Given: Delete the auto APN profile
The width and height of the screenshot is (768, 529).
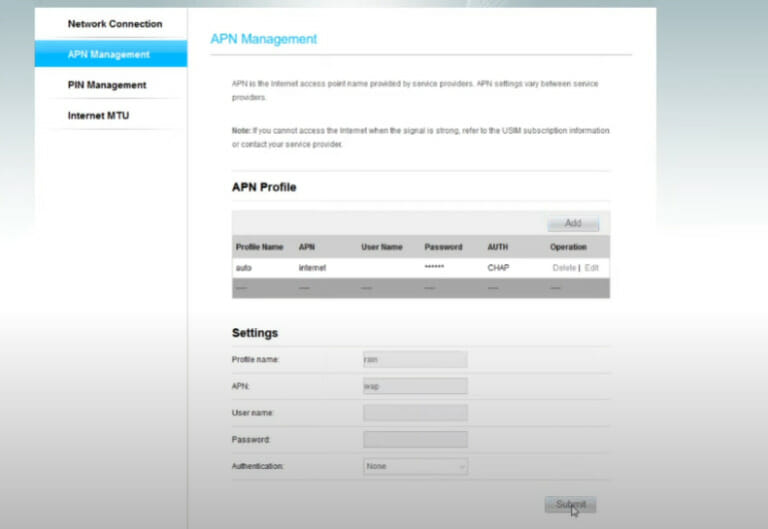Looking at the screenshot, I should (564, 268).
